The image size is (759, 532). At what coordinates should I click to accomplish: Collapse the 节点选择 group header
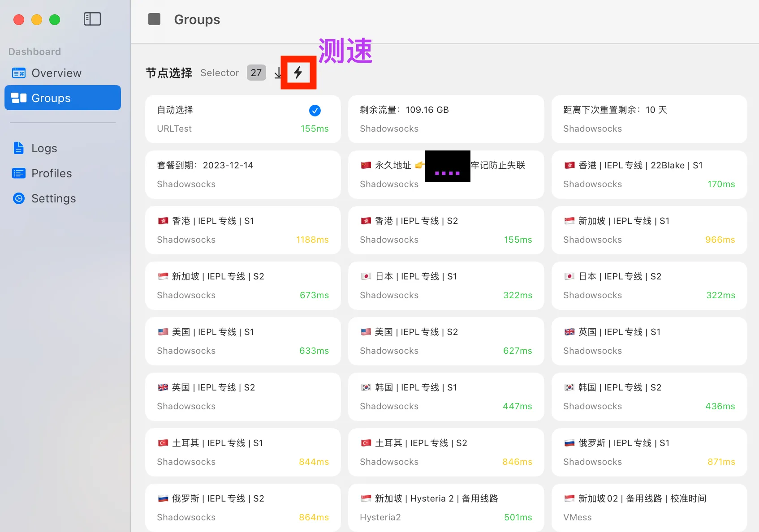169,73
